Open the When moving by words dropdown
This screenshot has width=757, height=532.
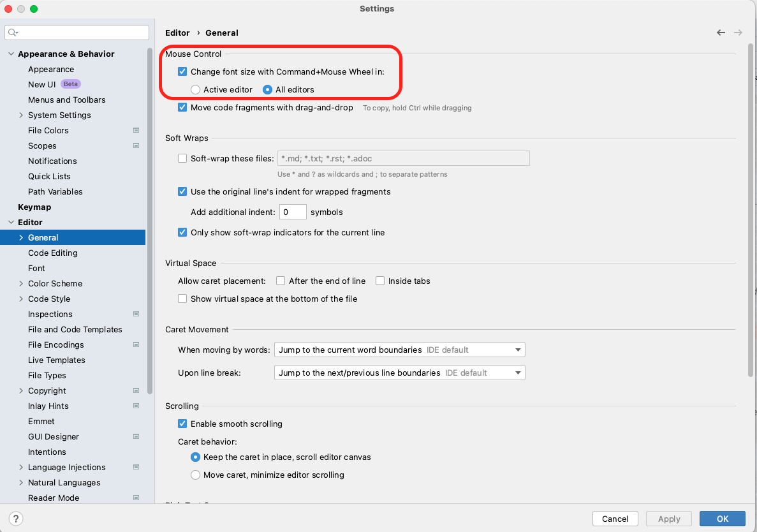tap(517, 350)
